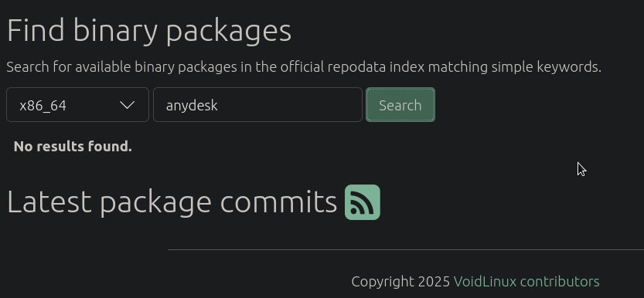Click the word binary in the page heading
The width and height of the screenshot is (644, 298).
(x=115, y=31)
